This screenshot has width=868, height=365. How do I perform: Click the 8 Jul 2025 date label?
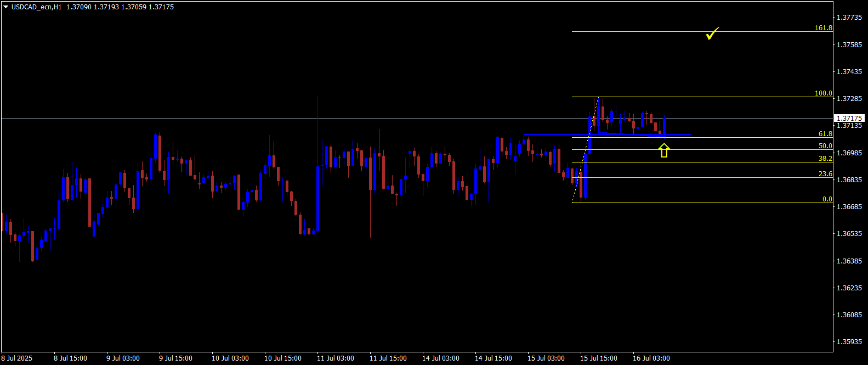point(17,358)
